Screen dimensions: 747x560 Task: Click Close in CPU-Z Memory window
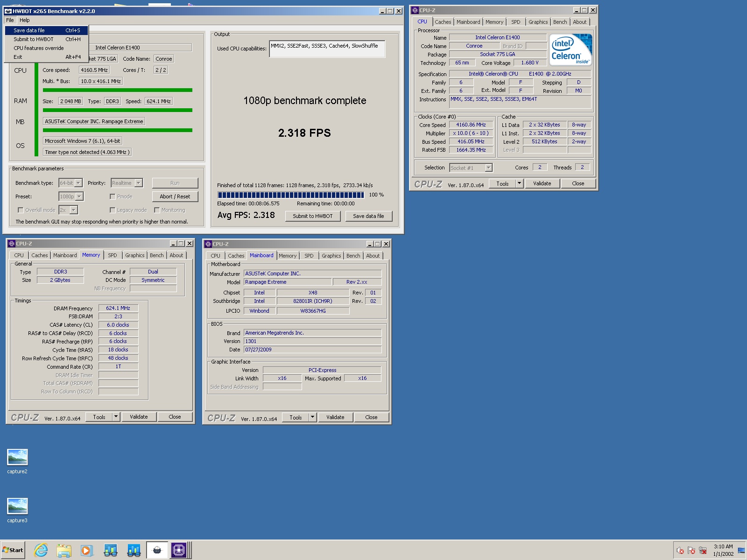[x=175, y=417]
